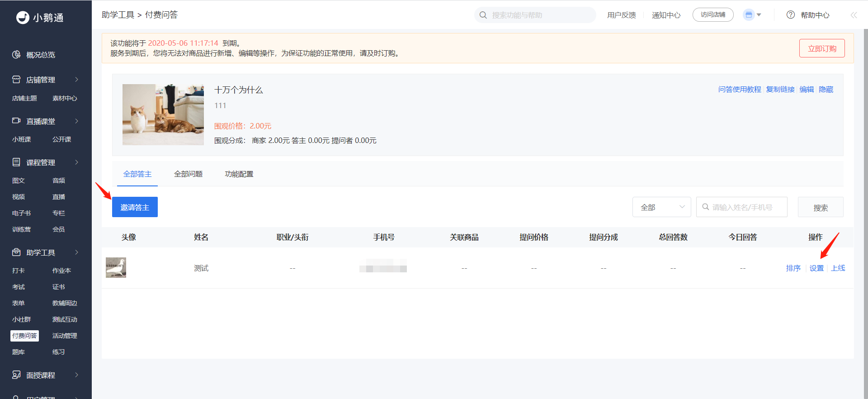Viewport: 868px width, 399px height.
Task: Expand the 面授课程 menu chevron
Action: [77, 375]
